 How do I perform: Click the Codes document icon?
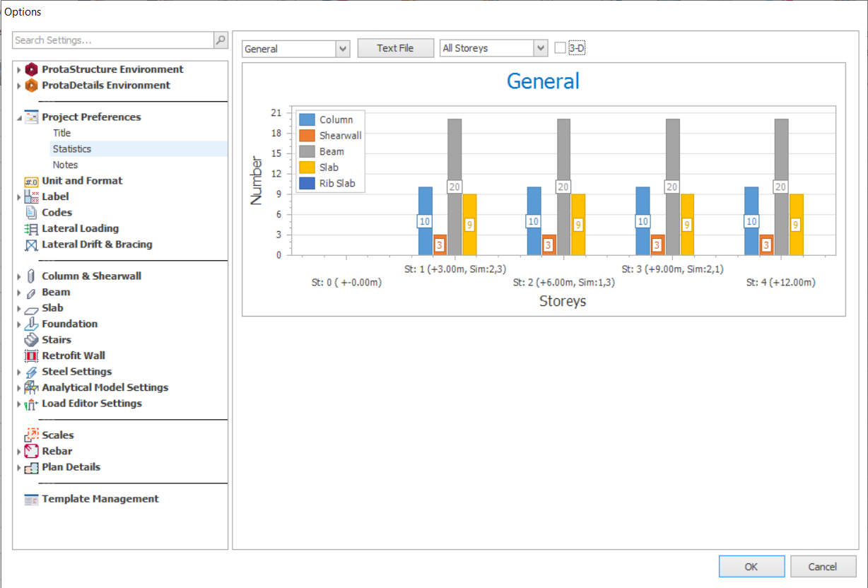click(x=31, y=213)
